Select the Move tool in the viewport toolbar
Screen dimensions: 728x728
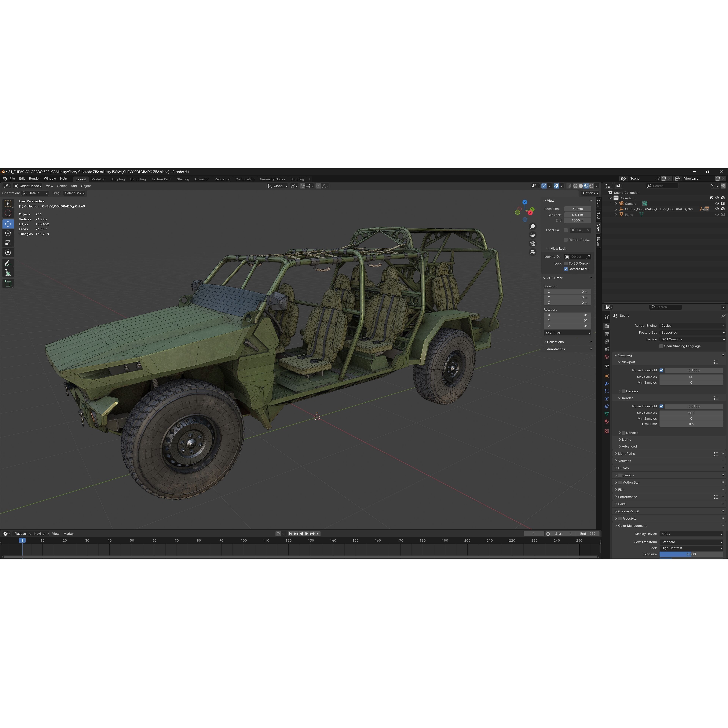tap(8, 223)
